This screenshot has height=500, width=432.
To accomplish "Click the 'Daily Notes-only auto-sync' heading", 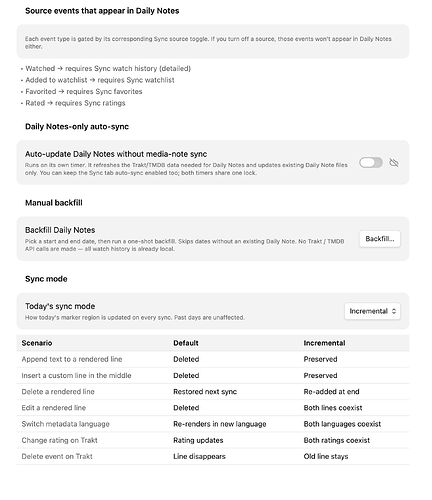I will [77, 127].
